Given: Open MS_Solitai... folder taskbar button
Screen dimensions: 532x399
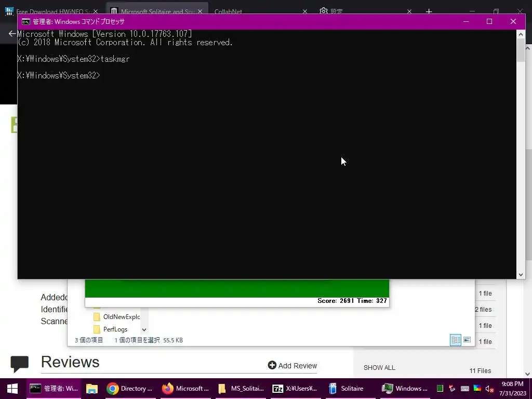Looking at the screenshot, I should click(x=240, y=389).
